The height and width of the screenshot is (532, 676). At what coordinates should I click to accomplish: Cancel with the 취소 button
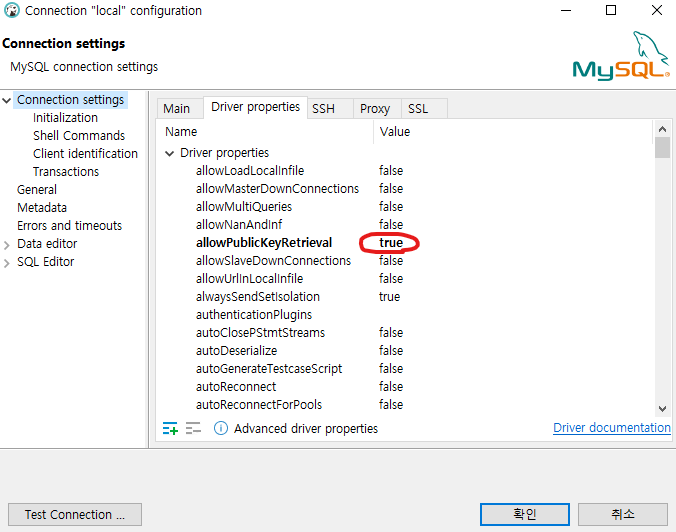point(623,514)
